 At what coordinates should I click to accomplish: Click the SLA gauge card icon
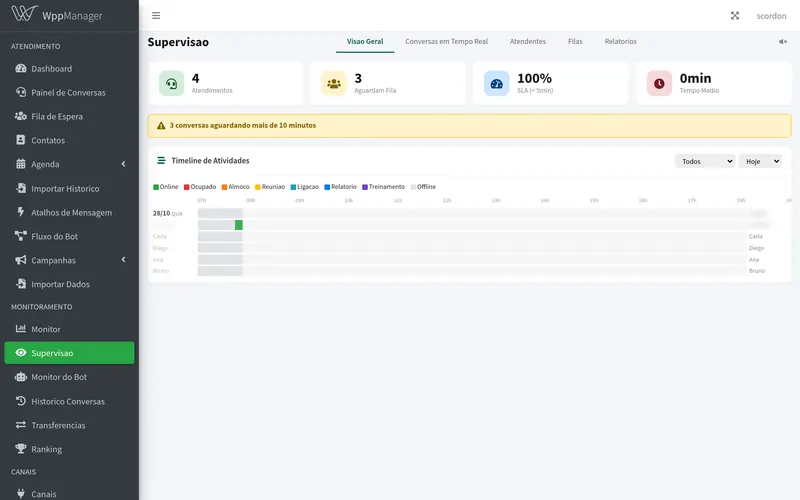(496, 83)
